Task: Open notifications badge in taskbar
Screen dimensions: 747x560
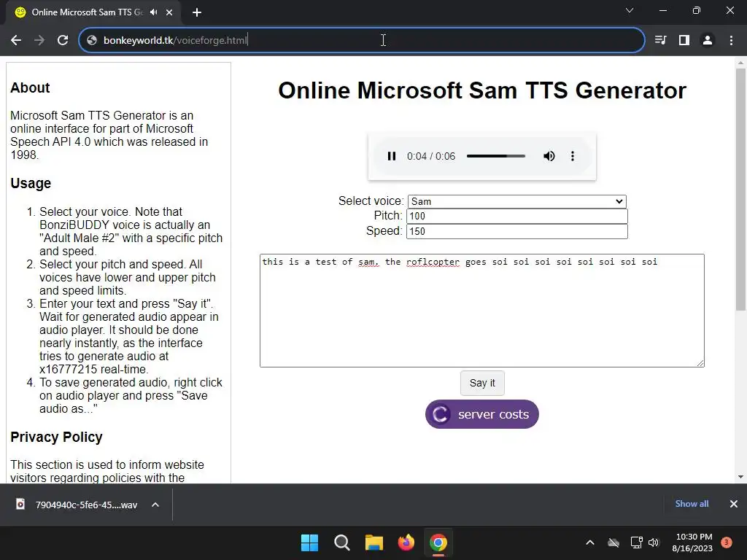Action: pos(726,542)
